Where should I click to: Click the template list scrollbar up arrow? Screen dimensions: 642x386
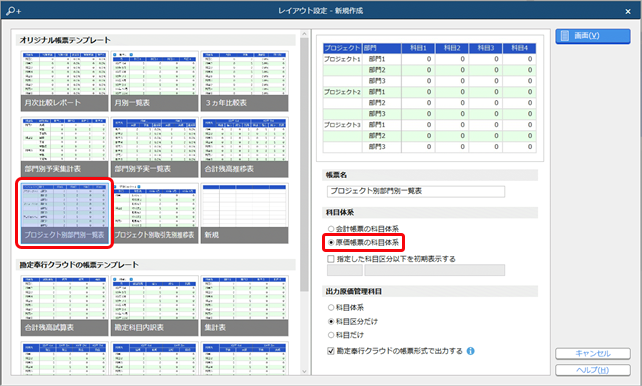coord(304,34)
